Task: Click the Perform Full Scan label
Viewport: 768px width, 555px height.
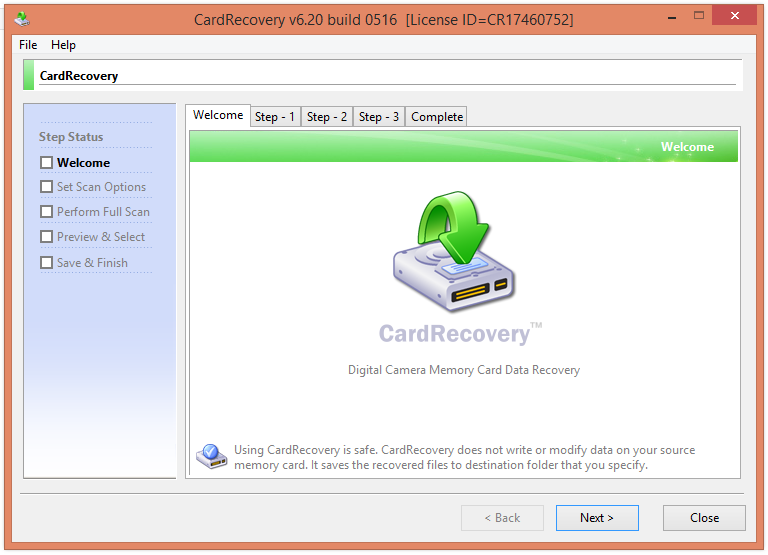Action: pyautogui.click(x=103, y=212)
